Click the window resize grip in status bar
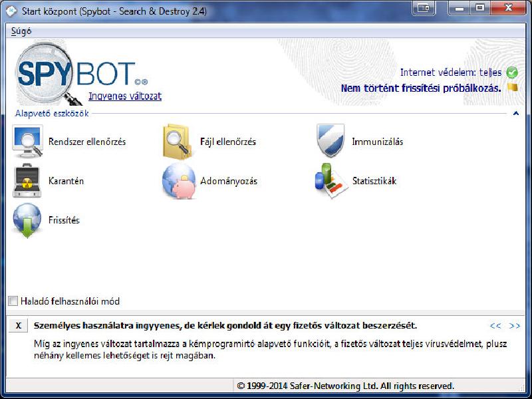The width and height of the screenshot is (532, 399). [521, 387]
